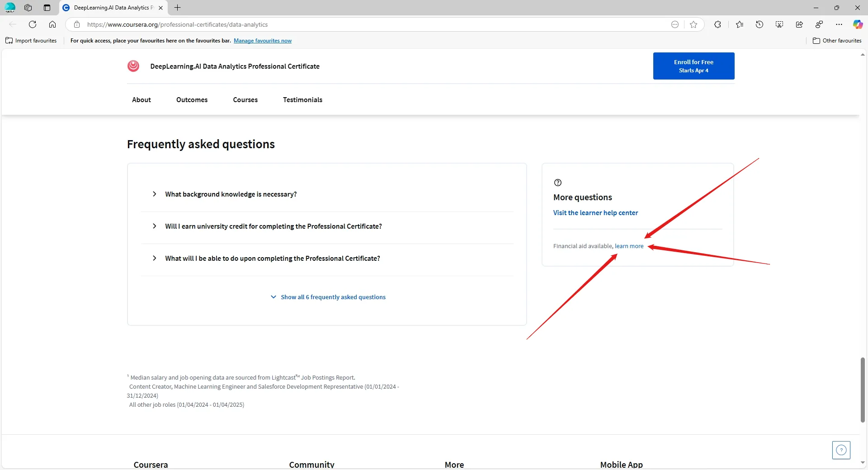This screenshot has width=868, height=470.
Task: Click Manage favourites now link
Action: (263, 41)
